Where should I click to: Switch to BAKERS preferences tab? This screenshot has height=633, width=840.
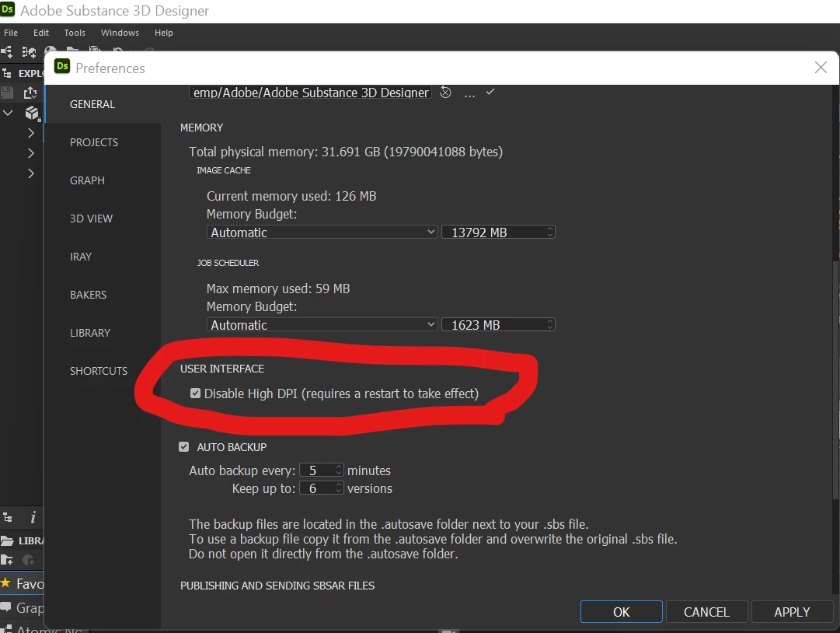pyautogui.click(x=103, y=294)
